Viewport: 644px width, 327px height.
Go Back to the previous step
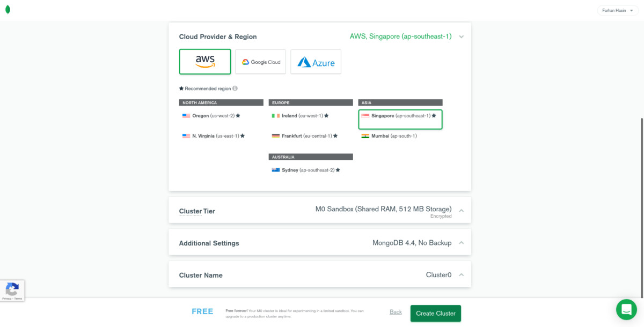pyautogui.click(x=396, y=312)
